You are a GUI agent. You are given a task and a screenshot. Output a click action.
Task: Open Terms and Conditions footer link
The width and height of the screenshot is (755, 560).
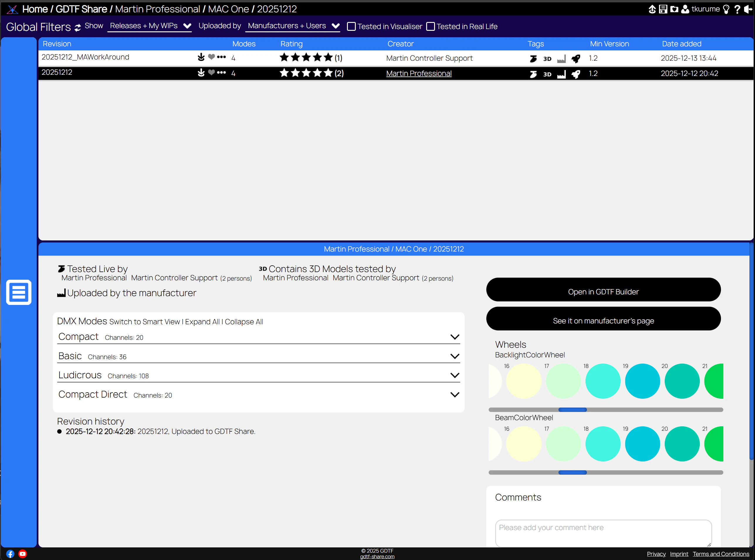tap(721, 554)
